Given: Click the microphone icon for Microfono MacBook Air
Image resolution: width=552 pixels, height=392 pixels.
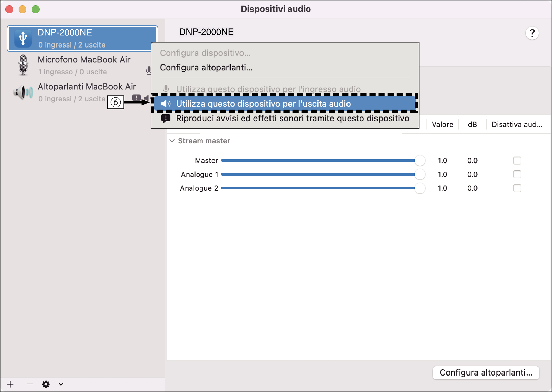Looking at the screenshot, I should coord(23,65).
